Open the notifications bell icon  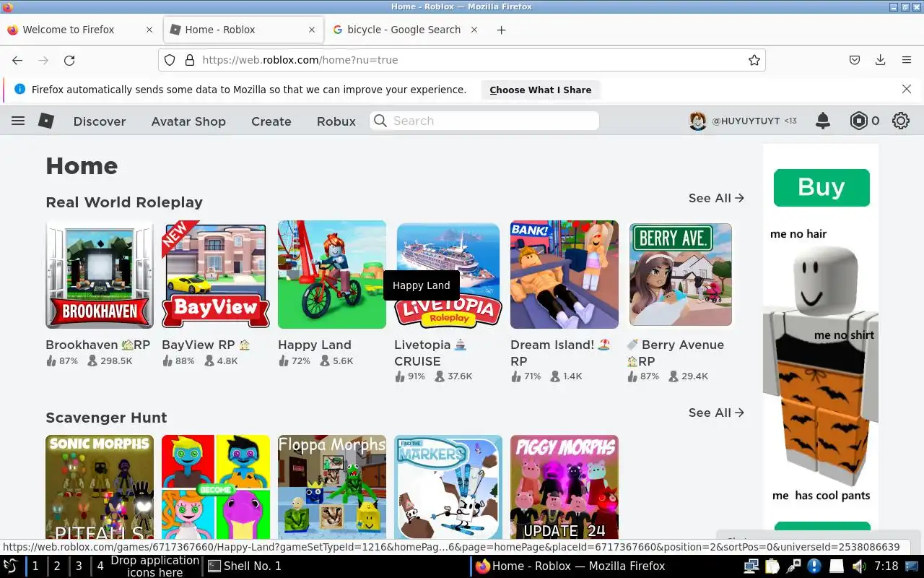click(x=823, y=121)
